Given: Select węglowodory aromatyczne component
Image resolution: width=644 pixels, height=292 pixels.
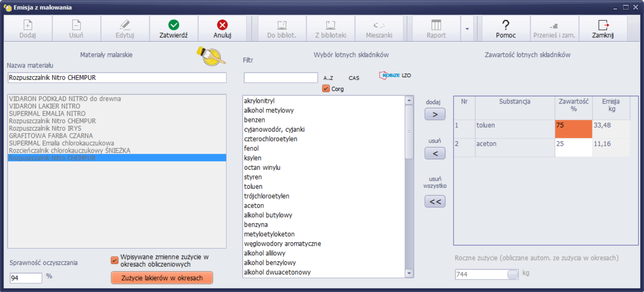Looking at the screenshot, I should pos(324,244).
